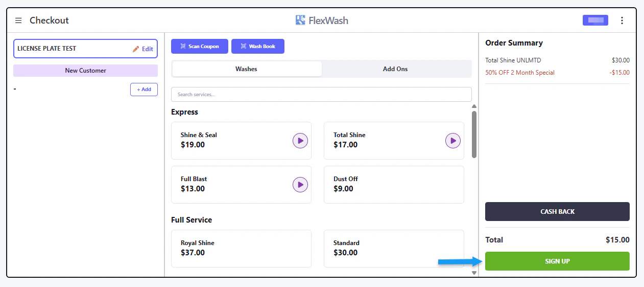The image size is (644, 287).
Task: Click the pencil Edit icon for license plate
Action: pos(136,49)
